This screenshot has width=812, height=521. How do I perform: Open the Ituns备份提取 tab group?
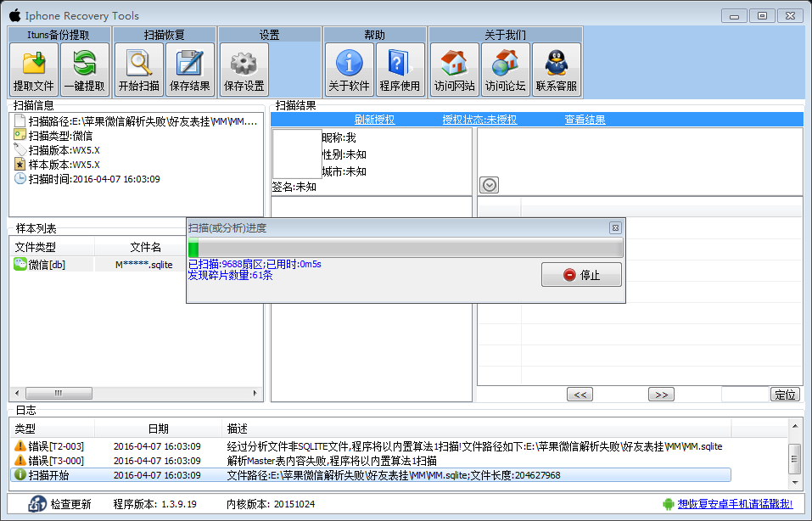coord(59,35)
